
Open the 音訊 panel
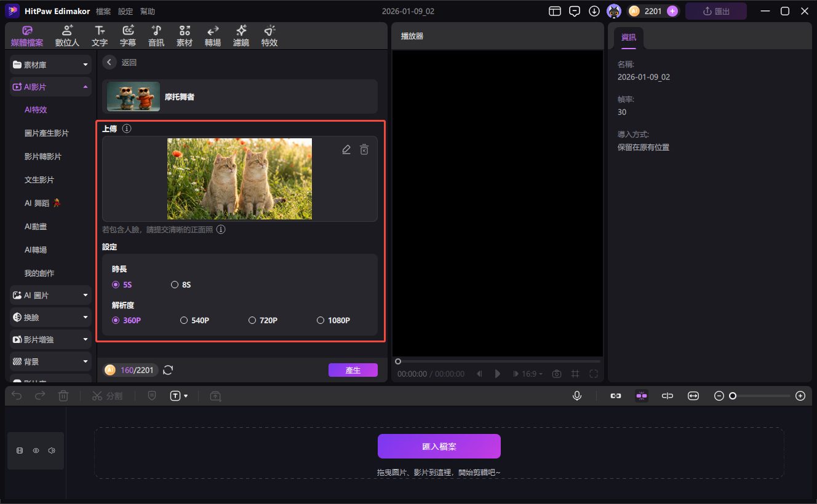point(156,35)
